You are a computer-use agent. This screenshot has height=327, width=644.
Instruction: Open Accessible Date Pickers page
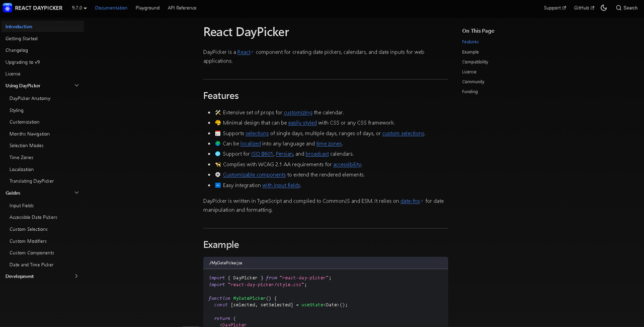(x=33, y=217)
